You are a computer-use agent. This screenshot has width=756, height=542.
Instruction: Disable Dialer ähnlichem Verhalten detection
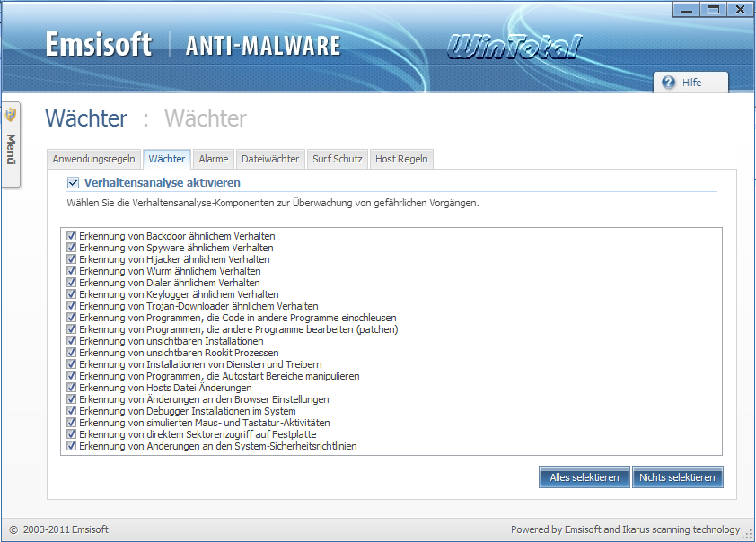71,283
